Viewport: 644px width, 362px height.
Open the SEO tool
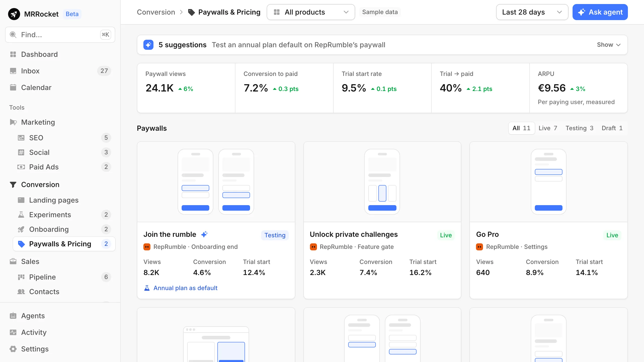pos(64,138)
